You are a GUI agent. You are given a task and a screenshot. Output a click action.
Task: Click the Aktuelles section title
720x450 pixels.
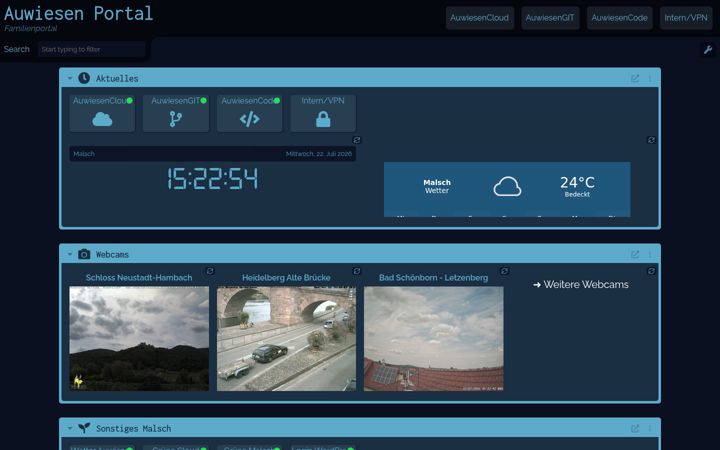click(117, 79)
